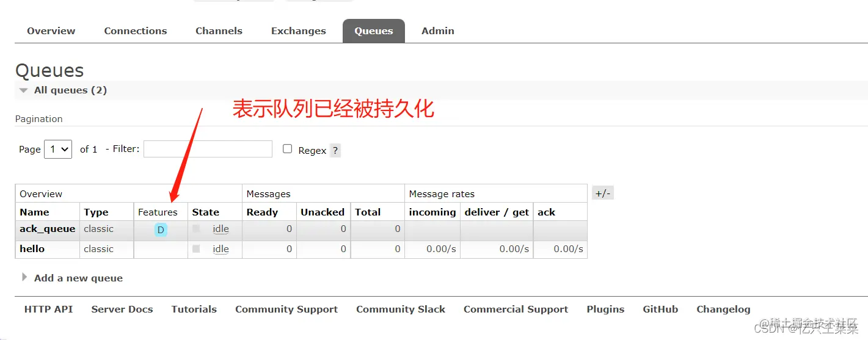Screen dimensions: 868x340
Task: Sort queues by Type column
Action: tap(96, 212)
